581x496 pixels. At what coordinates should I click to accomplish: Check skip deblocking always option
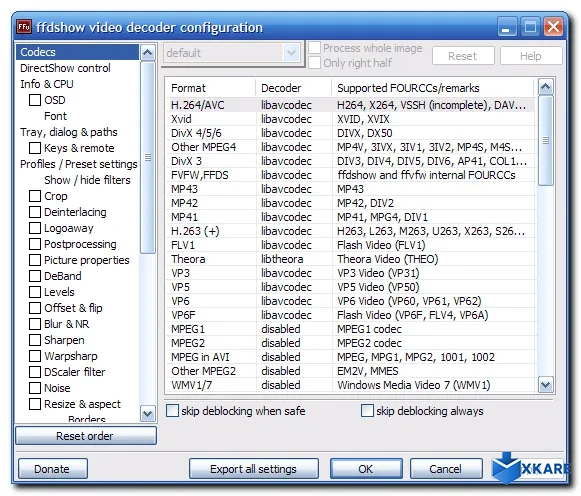367,410
